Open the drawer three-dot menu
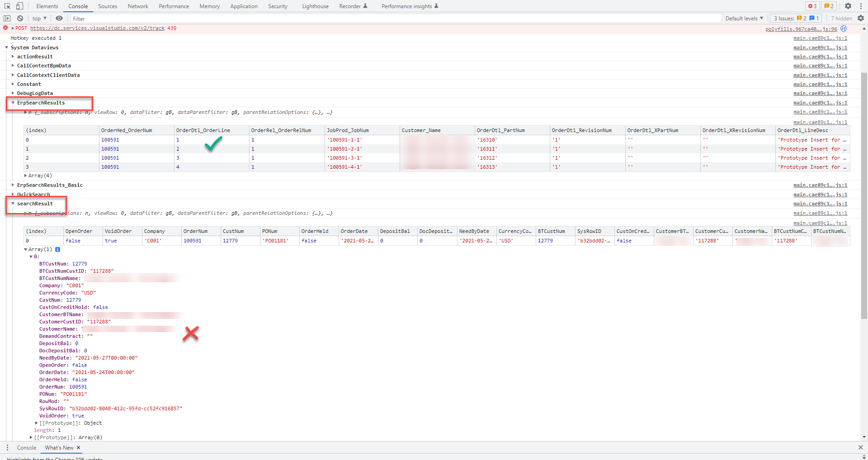868x460 pixels. click(x=7, y=448)
